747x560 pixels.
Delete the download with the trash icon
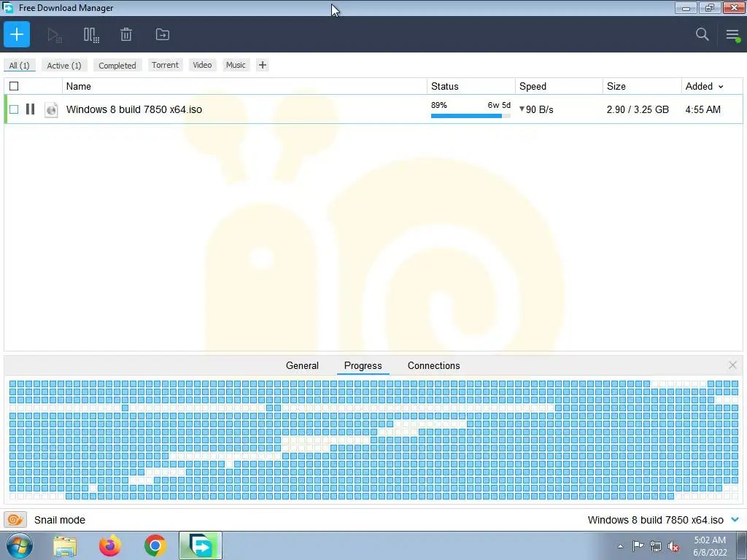[125, 34]
